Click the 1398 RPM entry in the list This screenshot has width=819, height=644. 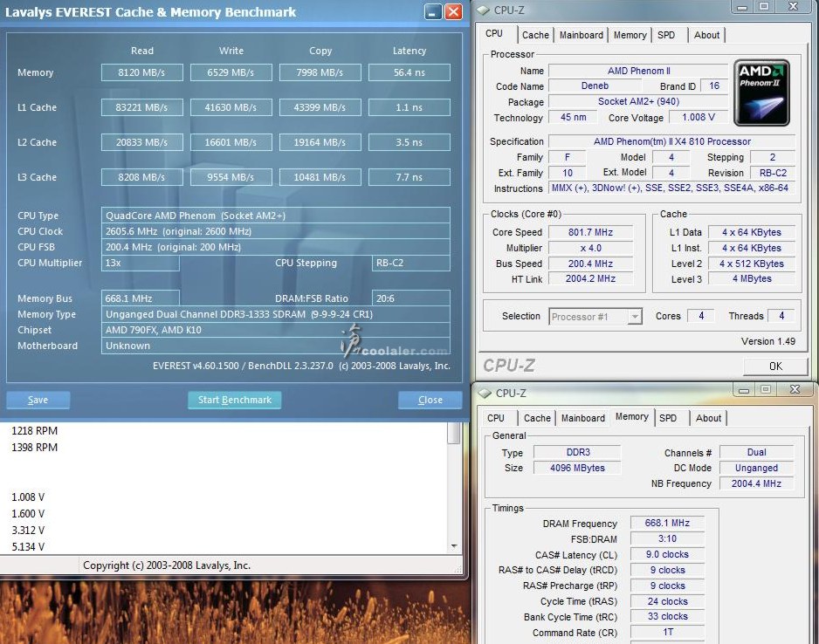[x=34, y=448]
